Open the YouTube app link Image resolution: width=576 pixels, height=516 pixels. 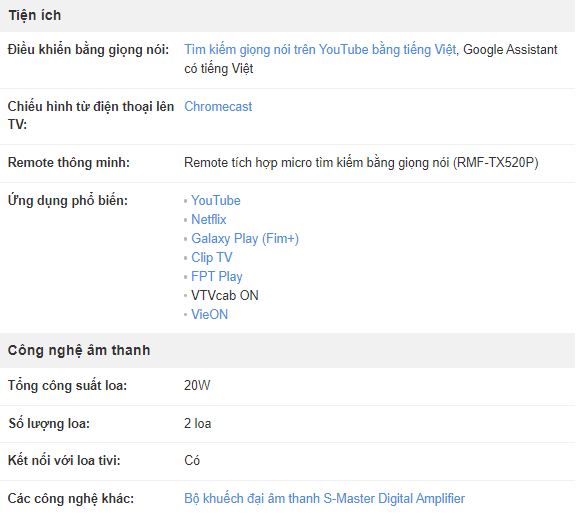(216, 201)
